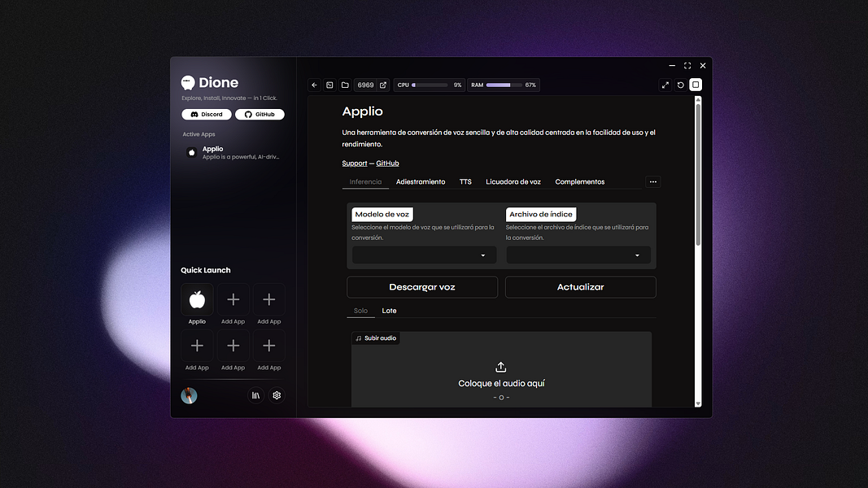Click the Dione logo icon
The height and width of the screenshot is (488, 868).
coord(188,83)
